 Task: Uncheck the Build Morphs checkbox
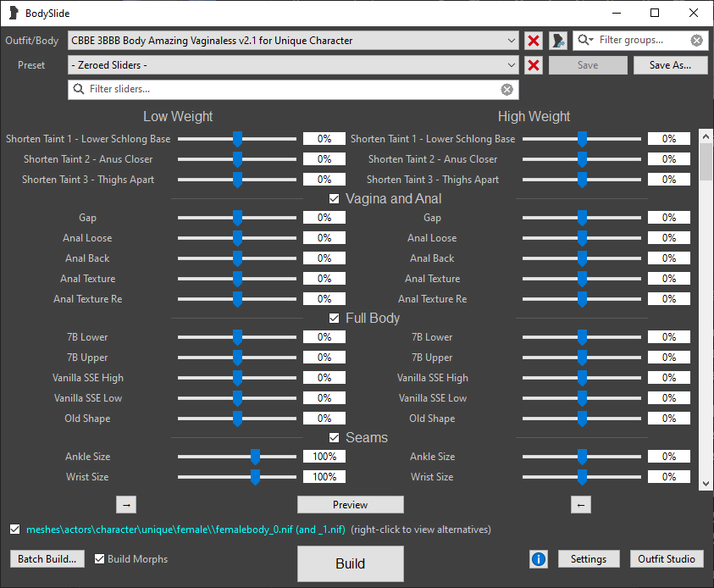coord(99,559)
